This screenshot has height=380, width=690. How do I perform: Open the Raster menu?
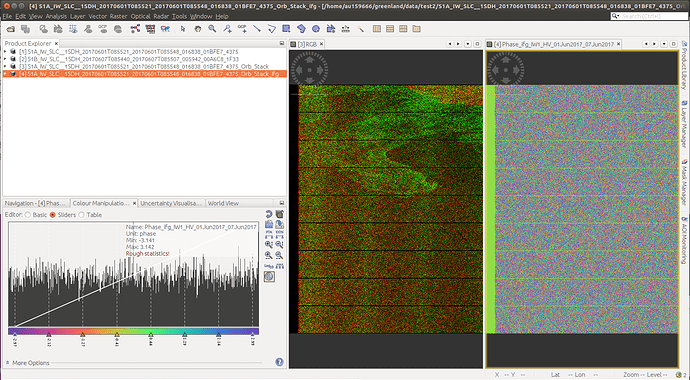[118, 16]
